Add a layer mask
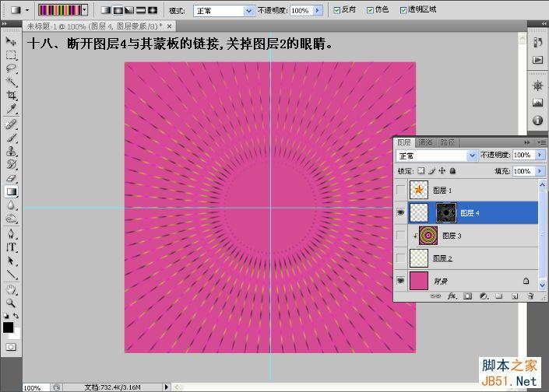 pyautogui.click(x=467, y=296)
